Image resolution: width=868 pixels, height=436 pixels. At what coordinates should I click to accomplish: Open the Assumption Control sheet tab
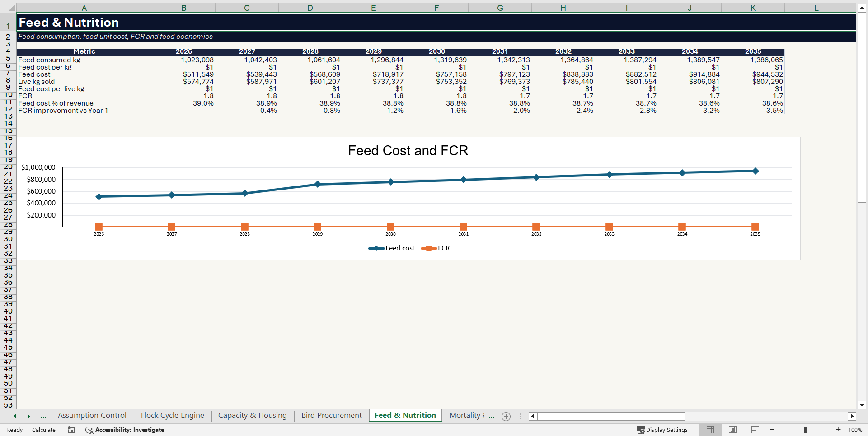coord(92,416)
